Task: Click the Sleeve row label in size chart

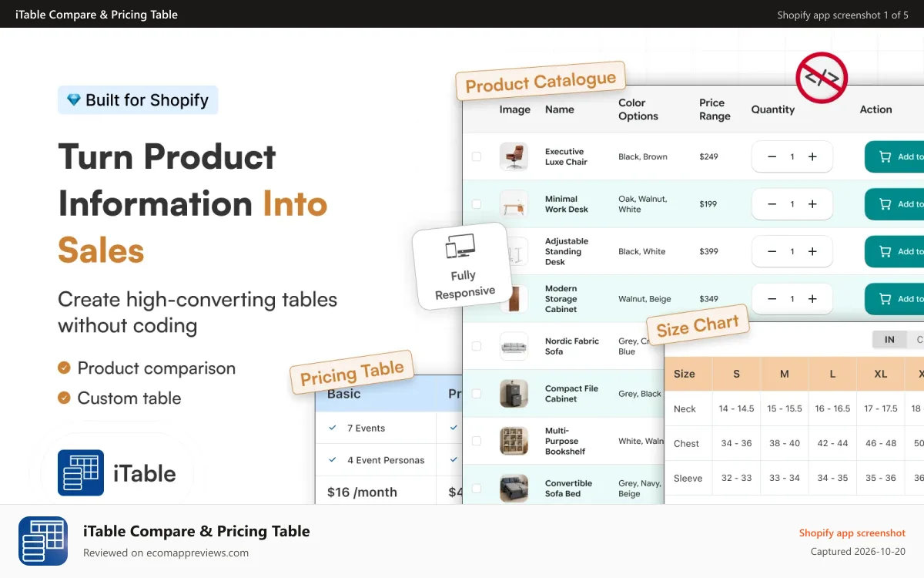Action: pyautogui.click(x=688, y=478)
